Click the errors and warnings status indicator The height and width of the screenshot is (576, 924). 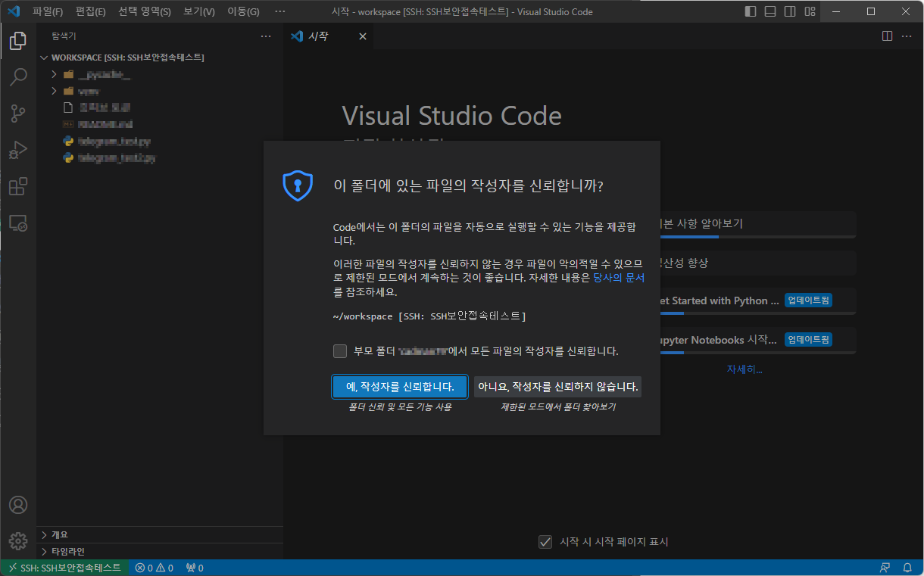(x=154, y=568)
